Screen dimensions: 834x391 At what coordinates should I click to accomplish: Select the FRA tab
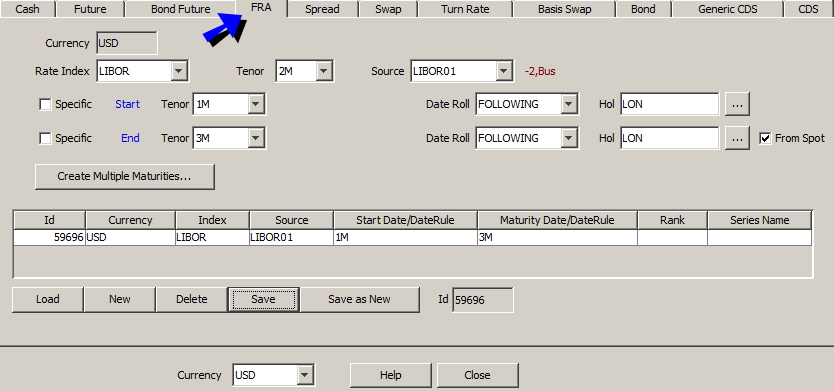coord(261,8)
